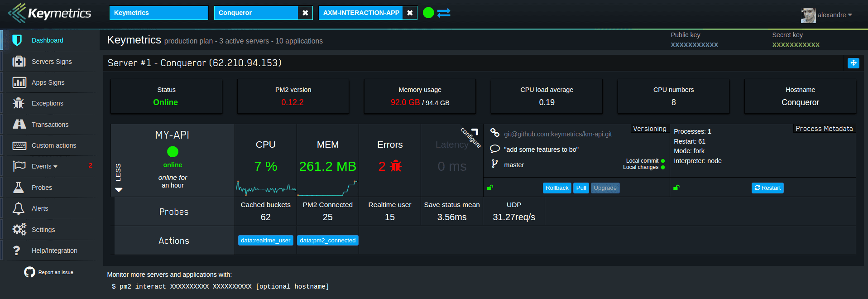This screenshot has width=868, height=299.
Task: Click the Events red badge count 2
Action: 91,165
